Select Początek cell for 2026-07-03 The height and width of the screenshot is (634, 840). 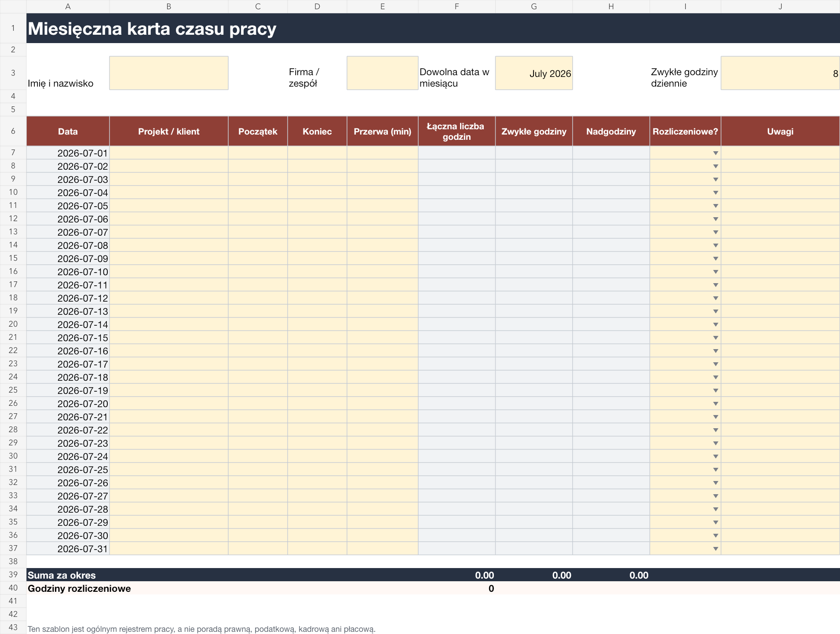pos(258,179)
